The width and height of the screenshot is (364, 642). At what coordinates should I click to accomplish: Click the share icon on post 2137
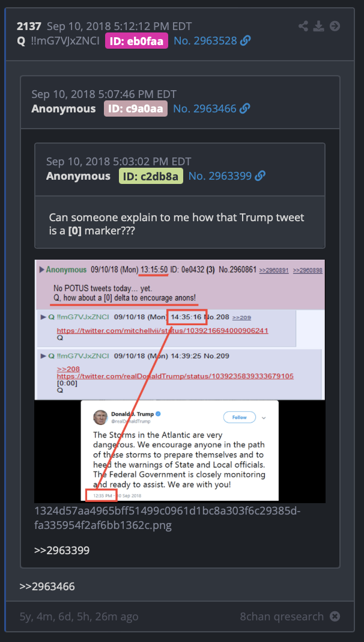pyautogui.click(x=303, y=26)
